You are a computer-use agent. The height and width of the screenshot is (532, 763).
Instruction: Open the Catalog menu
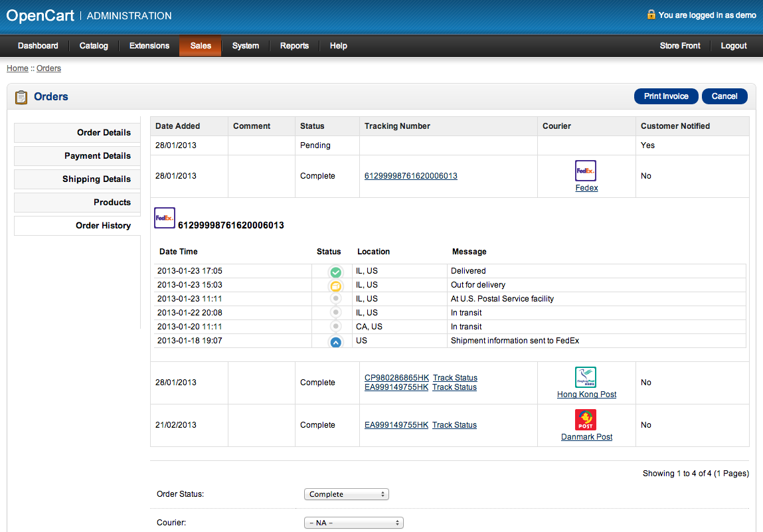(x=94, y=46)
